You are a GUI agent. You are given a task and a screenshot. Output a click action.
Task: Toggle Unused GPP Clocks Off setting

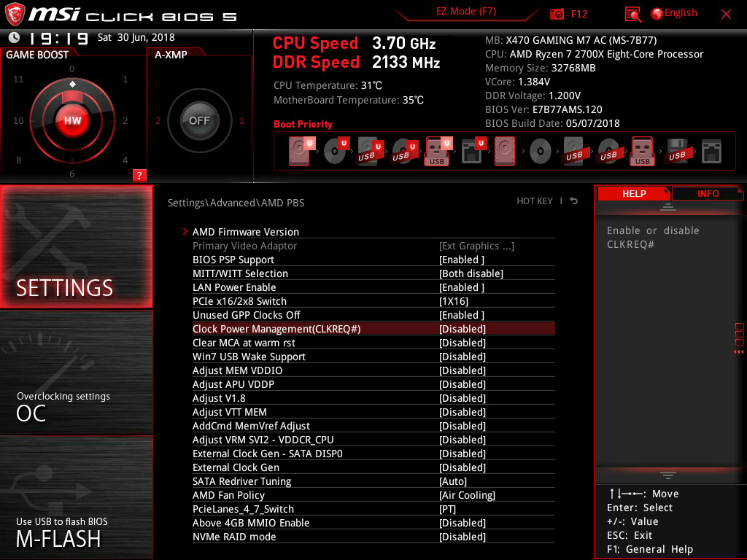pos(373,315)
